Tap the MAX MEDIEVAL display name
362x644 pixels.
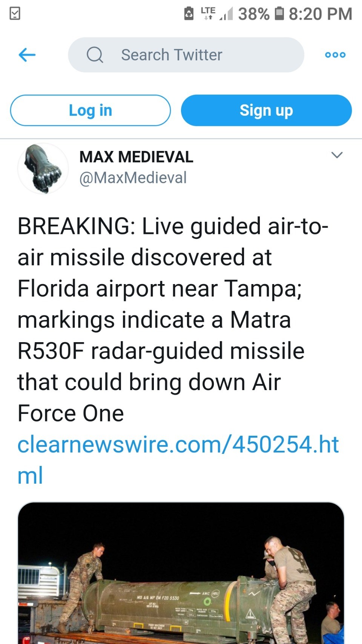(136, 157)
